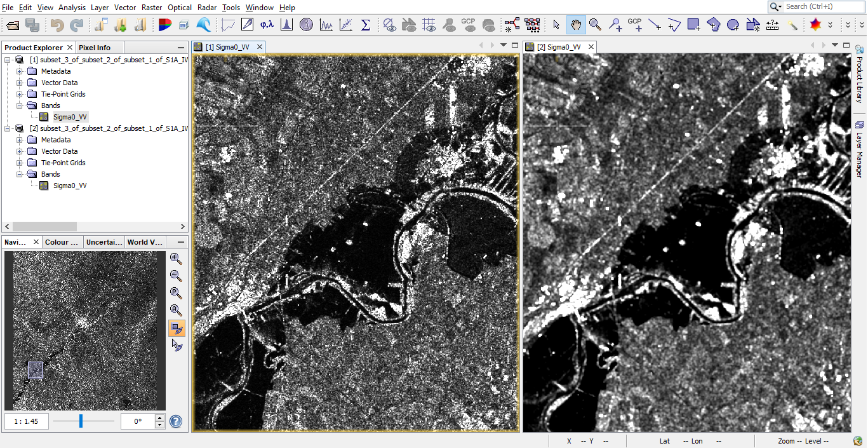Select the Range Finder ruler tool
The height and width of the screenshot is (448, 868).
pos(773,25)
